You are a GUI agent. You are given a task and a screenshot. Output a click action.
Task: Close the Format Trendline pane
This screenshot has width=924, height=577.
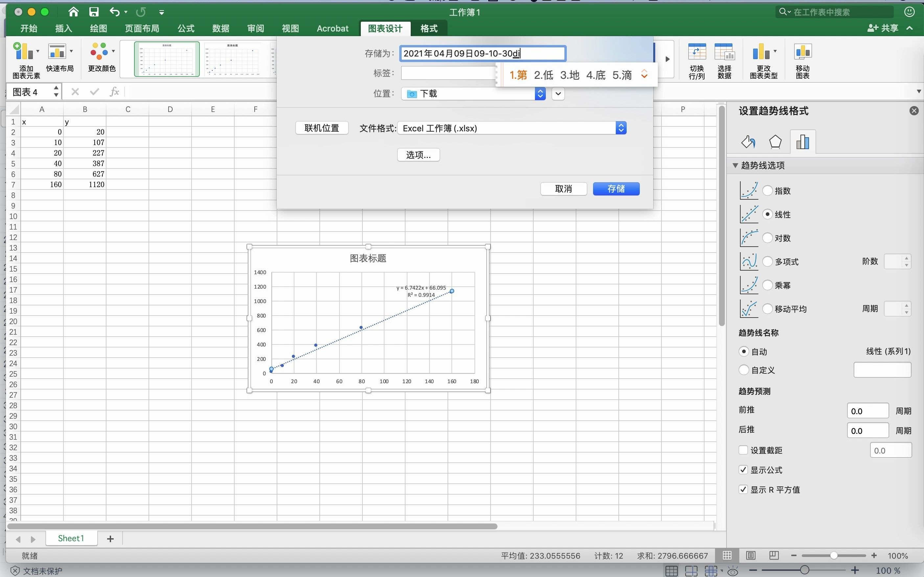pos(914,111)
